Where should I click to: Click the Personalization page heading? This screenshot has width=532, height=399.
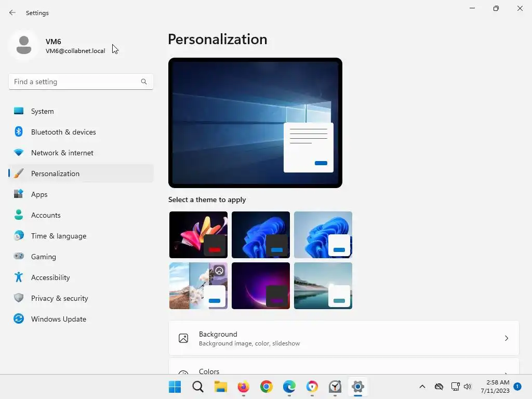[218, 39]
